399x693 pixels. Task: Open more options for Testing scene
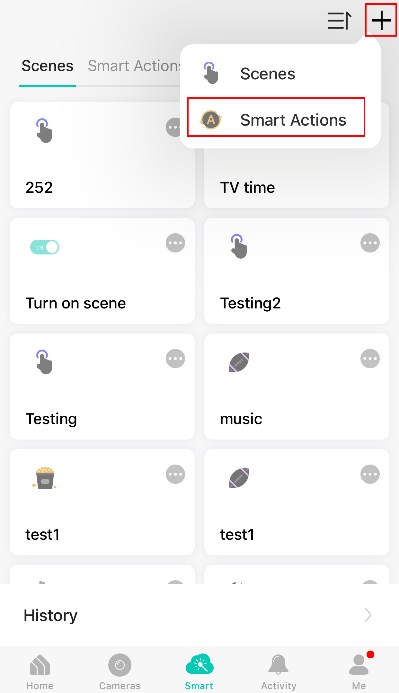[x=175, y=359]
